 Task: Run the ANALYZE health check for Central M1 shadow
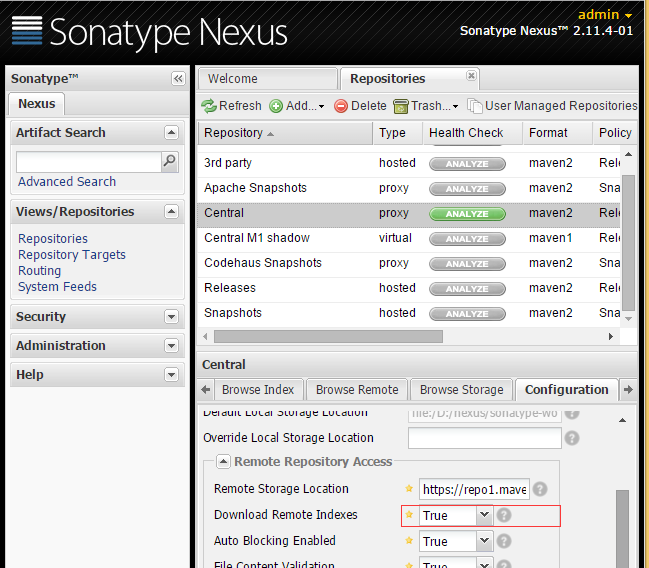(x=467, y=239)
